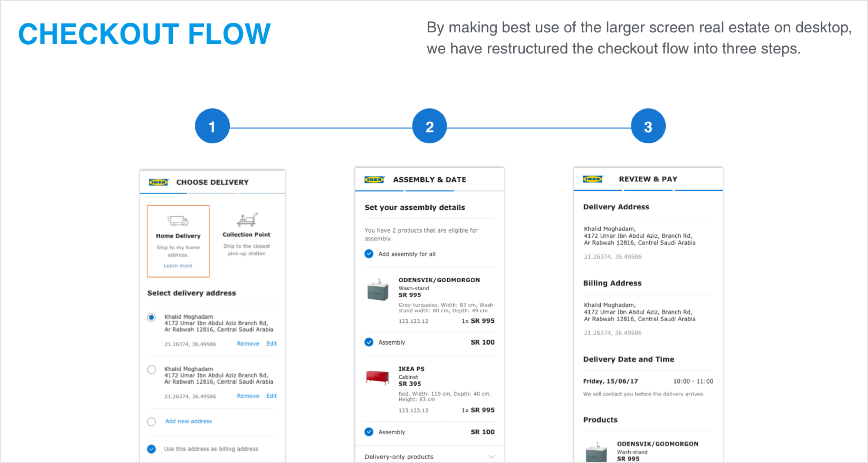Check Use this address as billing address
The image size is (868, 463).
coord(151,449)
